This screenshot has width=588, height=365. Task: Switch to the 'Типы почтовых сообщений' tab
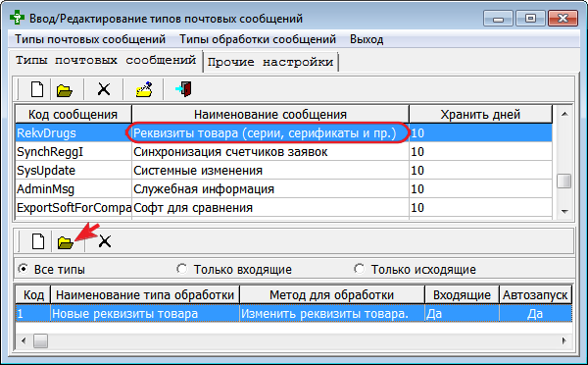pos(106,60)
